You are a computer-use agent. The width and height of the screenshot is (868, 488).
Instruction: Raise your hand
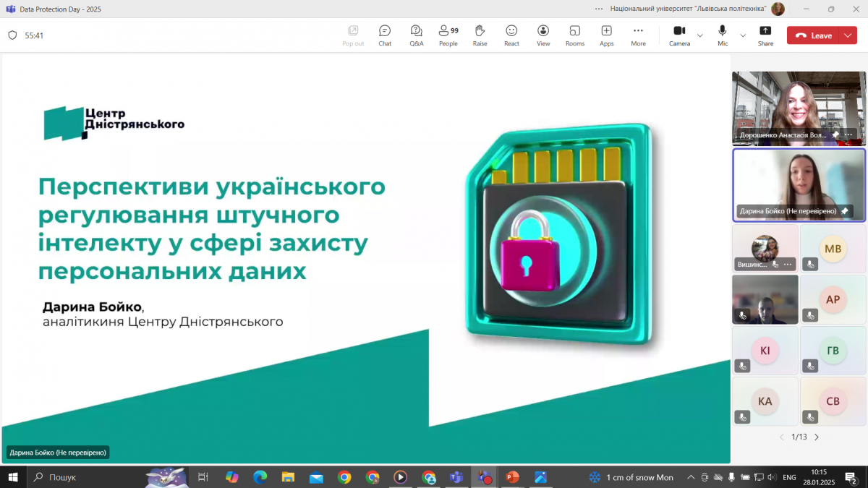click(x=480, y=34)
